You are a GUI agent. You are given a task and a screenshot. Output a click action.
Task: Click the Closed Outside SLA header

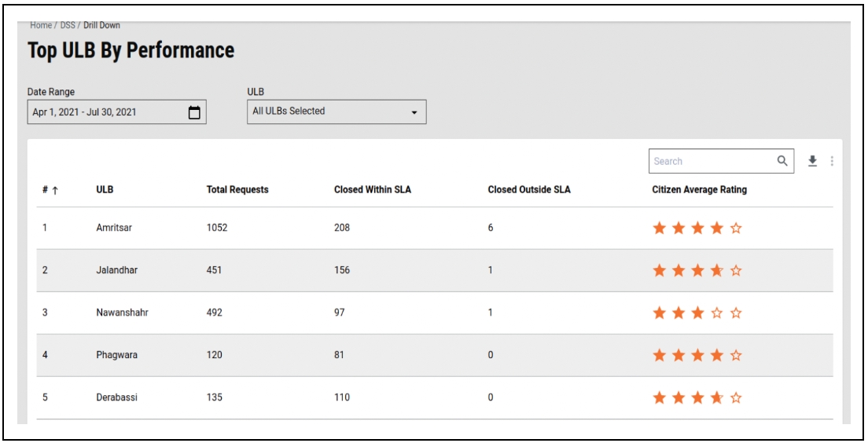click(x=528, y=190)
